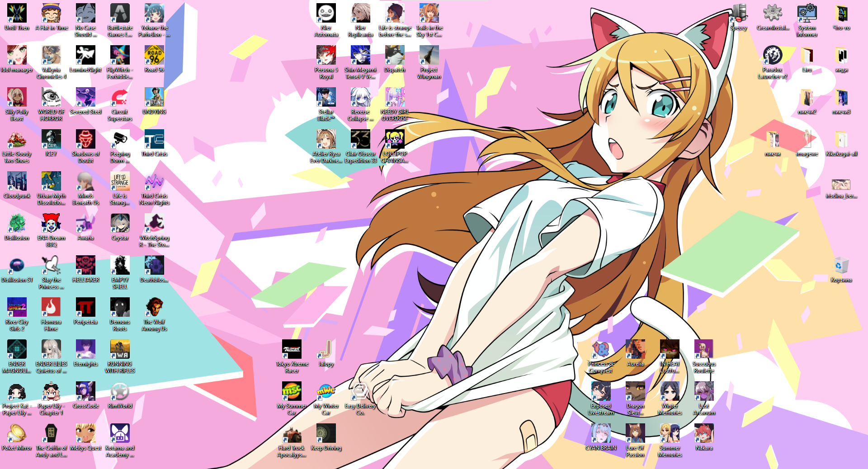The height and width of the screenshot is (469, 868).
Task: Open the Poket Mirror icon
Action: pos(17,437)
